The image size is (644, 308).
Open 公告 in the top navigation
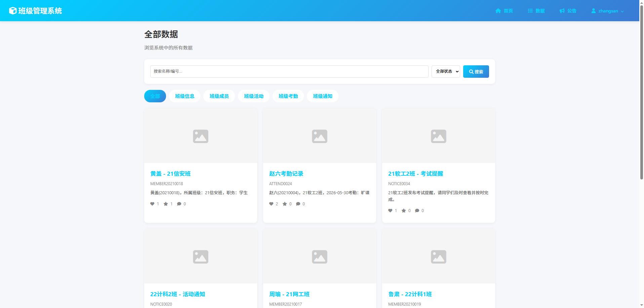568,11
